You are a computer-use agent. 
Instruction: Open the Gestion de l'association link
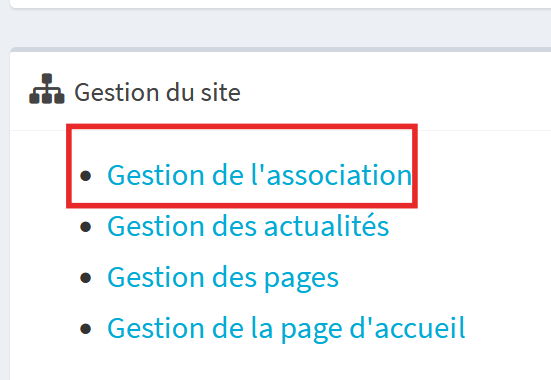click(259, 175)
